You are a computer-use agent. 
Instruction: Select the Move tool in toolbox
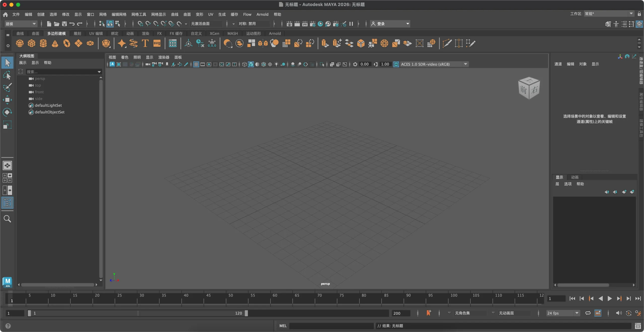[x=7, y=100]
